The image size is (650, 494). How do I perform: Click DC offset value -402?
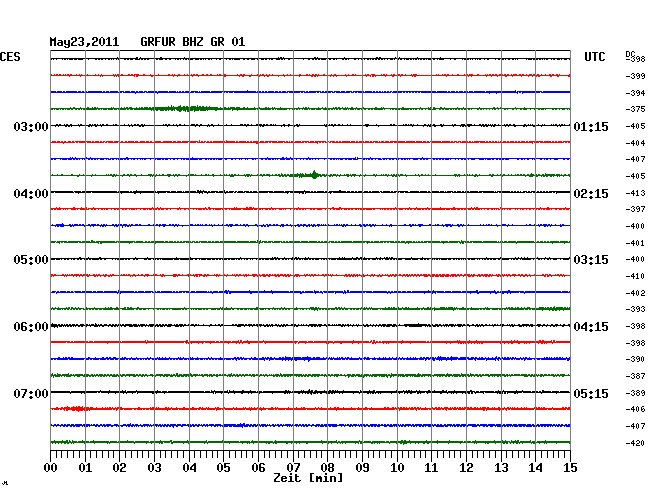click(635, 293)
